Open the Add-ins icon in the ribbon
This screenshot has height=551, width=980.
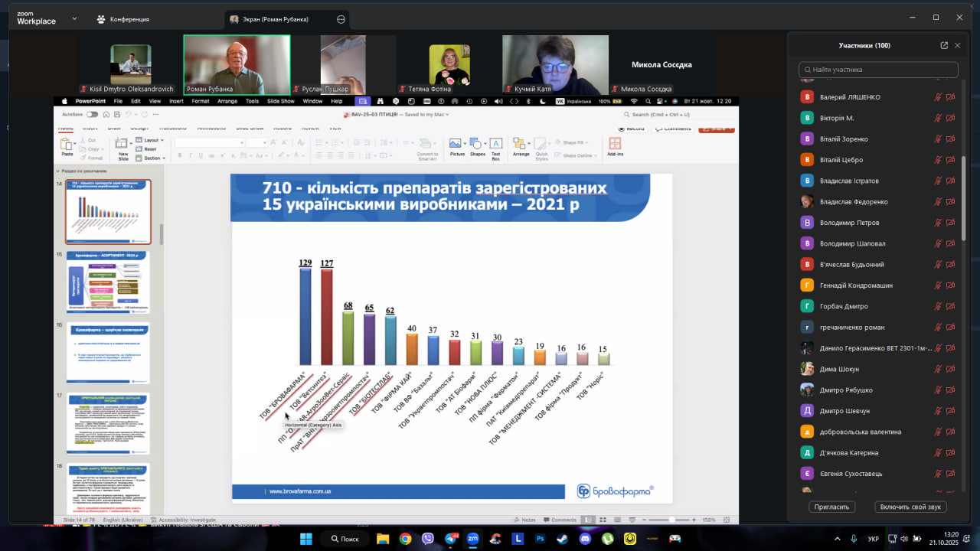615,144
